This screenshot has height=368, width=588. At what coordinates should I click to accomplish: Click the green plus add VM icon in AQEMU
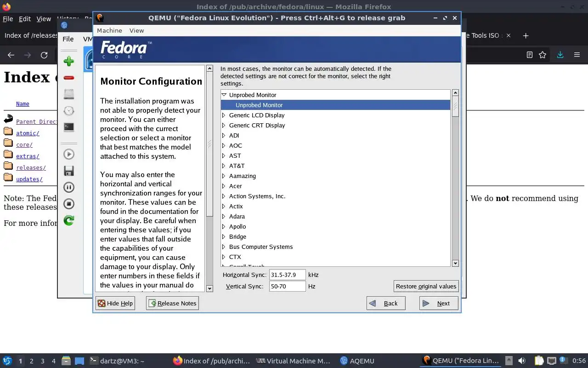[x=69, y=61]
